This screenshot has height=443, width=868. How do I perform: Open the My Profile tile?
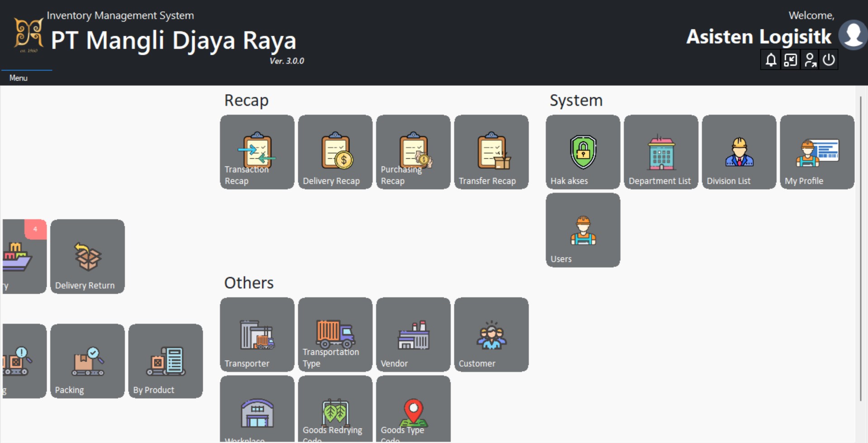coord(817,152)
